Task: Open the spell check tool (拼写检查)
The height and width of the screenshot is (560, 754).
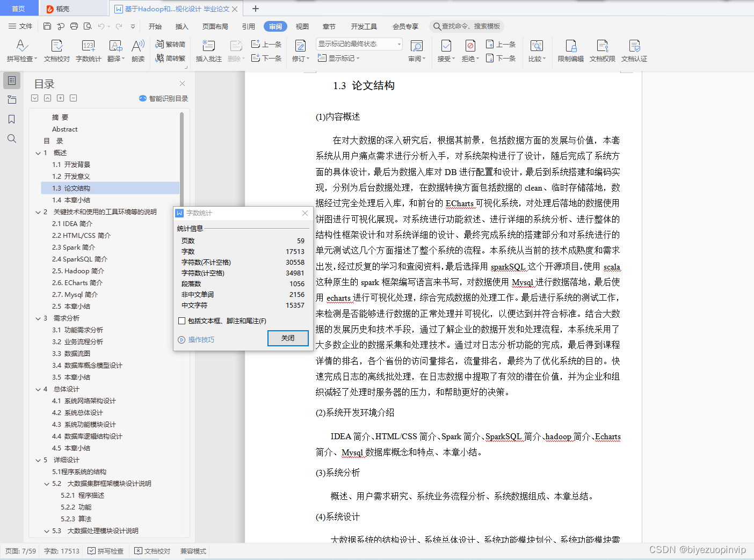Action: (21, 51)
